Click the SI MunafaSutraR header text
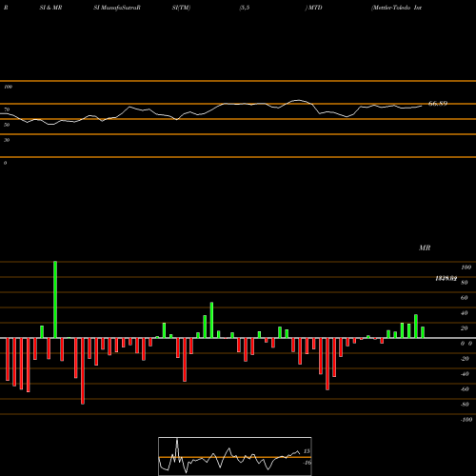The height and width of the screenshot is (476, 476). pos(117,8)
